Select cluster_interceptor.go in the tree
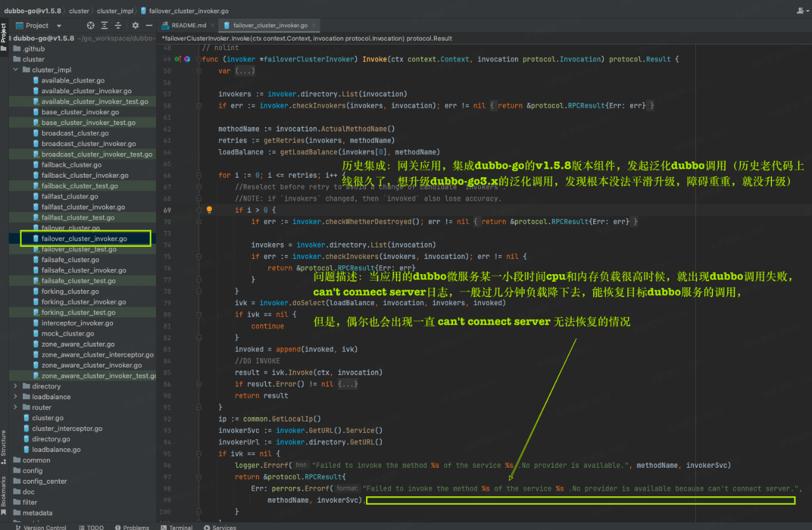This screenshot has height=530, width=812. 67,428
